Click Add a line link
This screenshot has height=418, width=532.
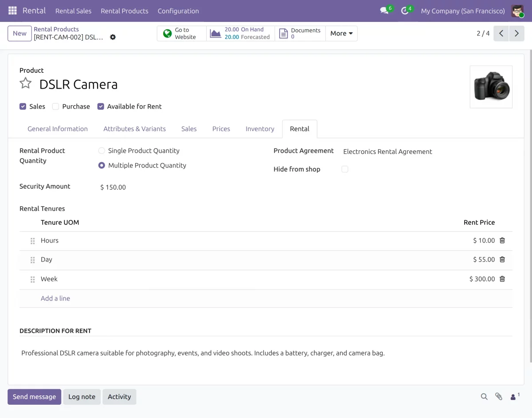(x=55, y=298)
